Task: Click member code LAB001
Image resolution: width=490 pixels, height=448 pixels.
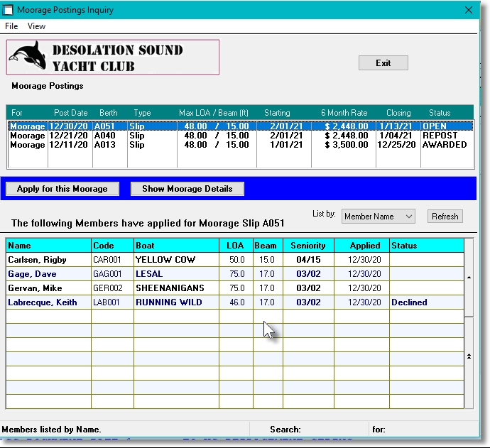Action: [107, 302]
